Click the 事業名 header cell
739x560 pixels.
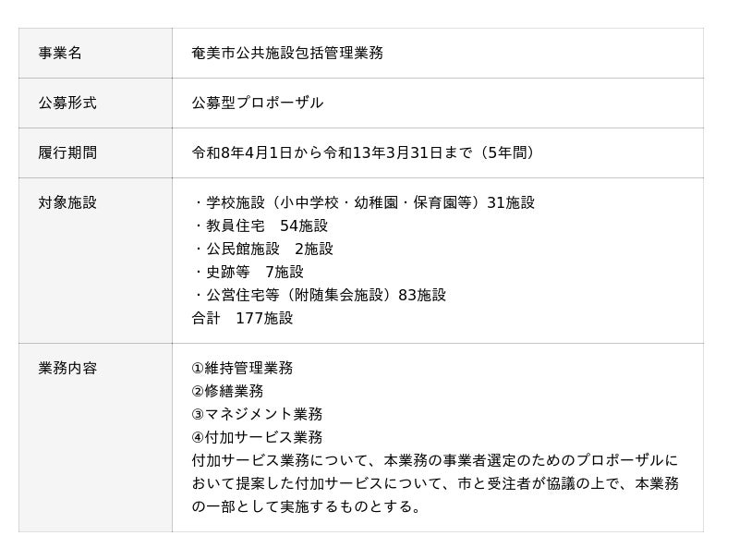(x=60, y=53)
